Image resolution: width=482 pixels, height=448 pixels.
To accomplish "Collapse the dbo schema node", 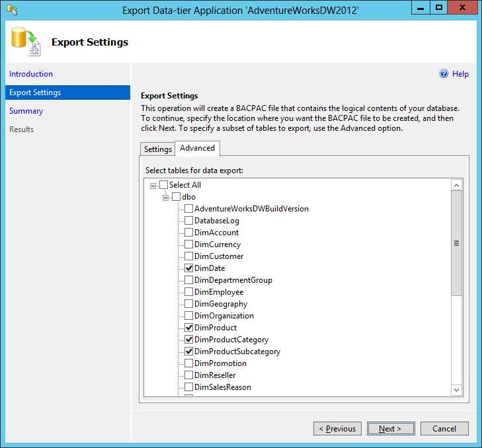I will [x=165, y=198].
